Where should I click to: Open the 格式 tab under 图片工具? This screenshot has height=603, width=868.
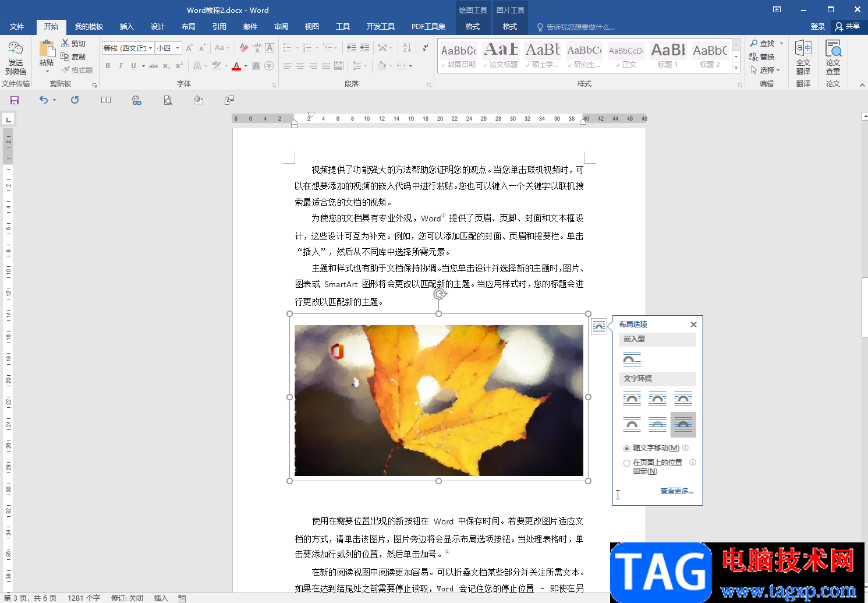click(510, 27)
